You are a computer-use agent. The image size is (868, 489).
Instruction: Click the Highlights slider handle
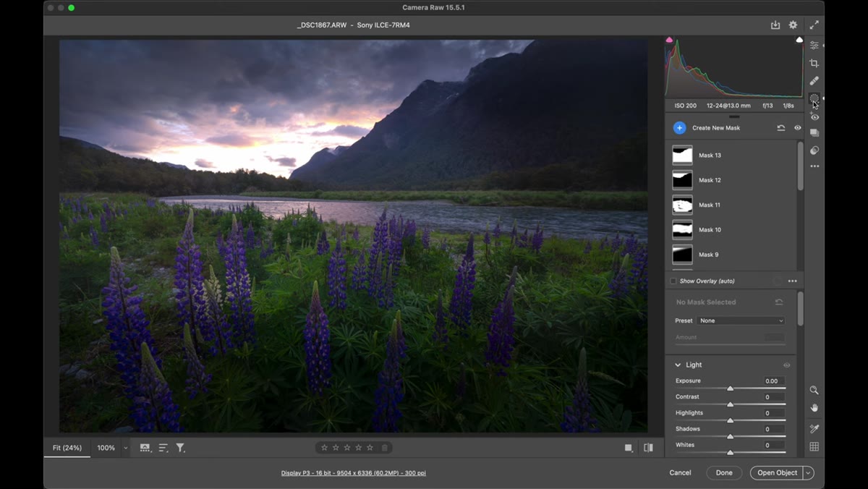[730, 421]
